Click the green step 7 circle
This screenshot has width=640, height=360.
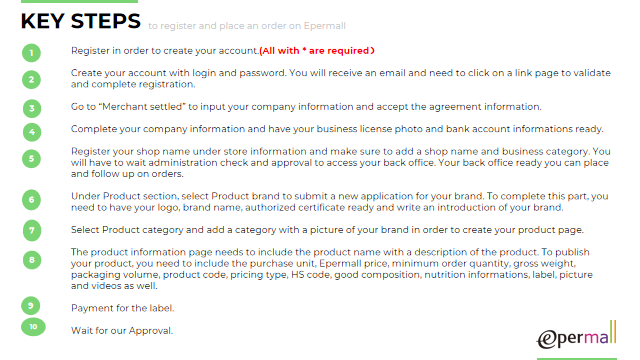click(32, 230)
